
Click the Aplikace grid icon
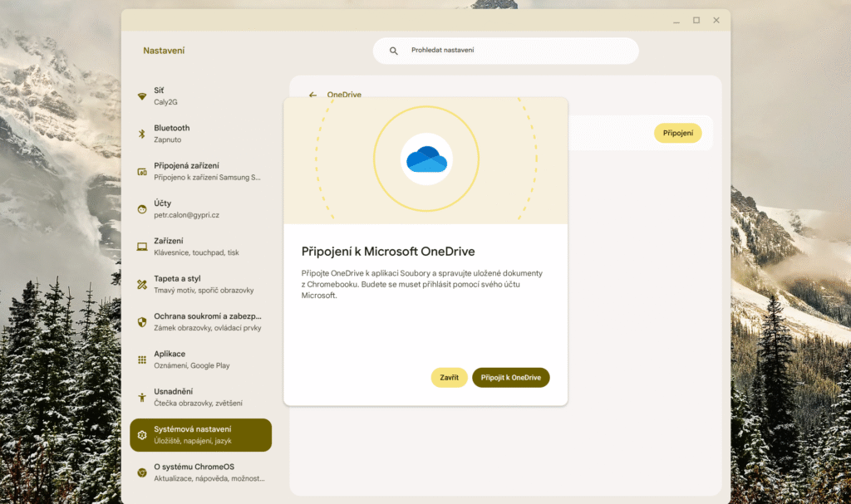pyautogui.click(x=142, y=360)
